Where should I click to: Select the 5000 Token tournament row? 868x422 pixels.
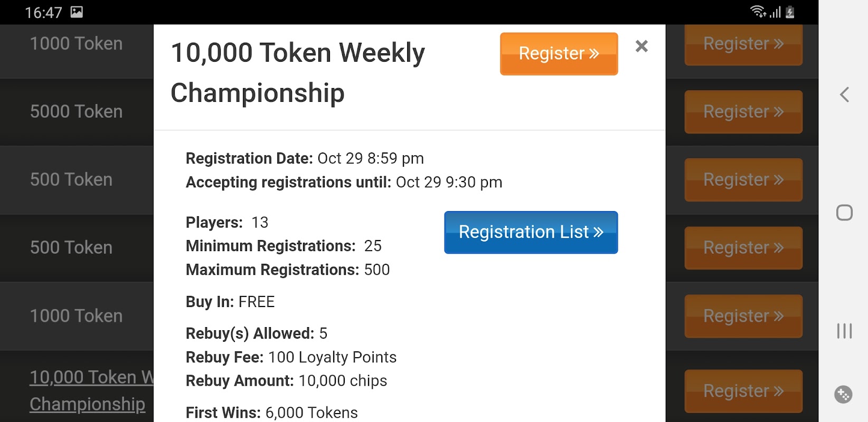pos(77,112)
